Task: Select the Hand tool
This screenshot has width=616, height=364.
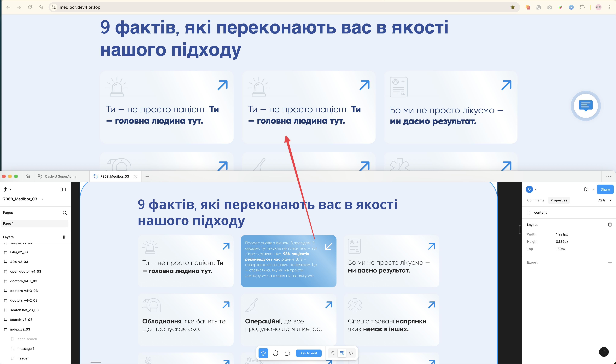Action: [x=275, y=353]
